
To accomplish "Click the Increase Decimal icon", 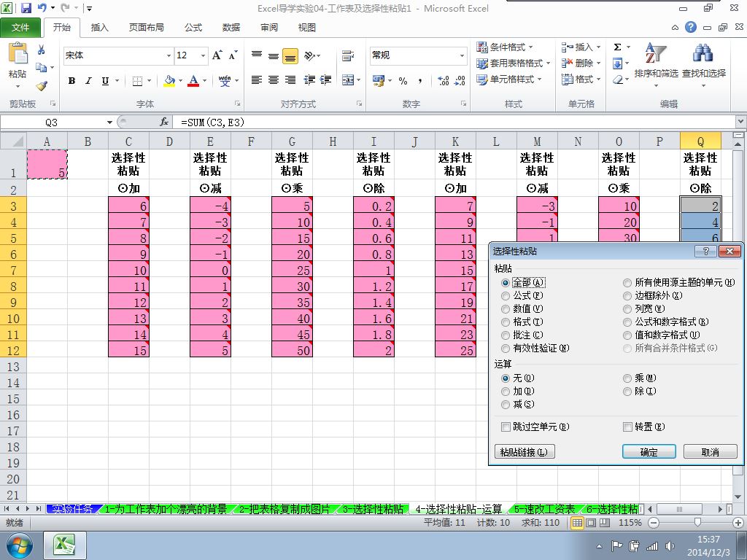I will click(443, 81).
